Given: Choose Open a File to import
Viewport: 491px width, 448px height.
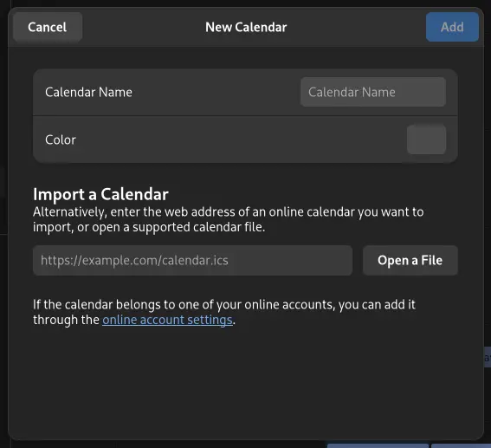Looking at the screenshot, I should click(x=410, y=260).
